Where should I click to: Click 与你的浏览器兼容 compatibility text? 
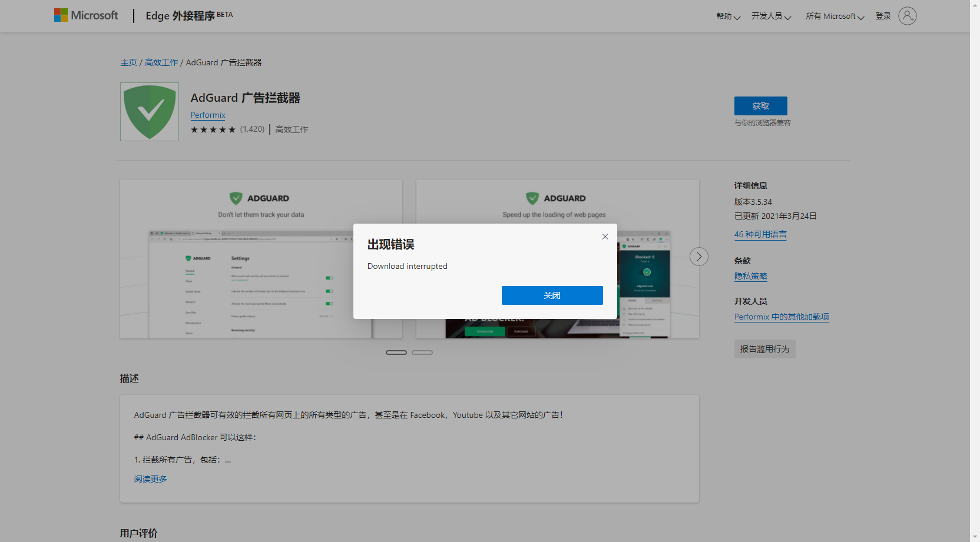click(763, 123)
